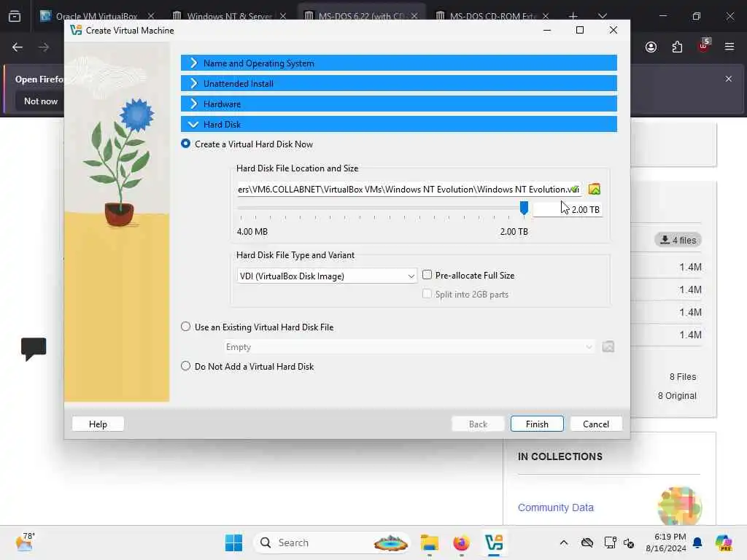Open the Copilot preview taskbar icon
The height and width of the screenshot is (560, 747).
pos(724,542)
